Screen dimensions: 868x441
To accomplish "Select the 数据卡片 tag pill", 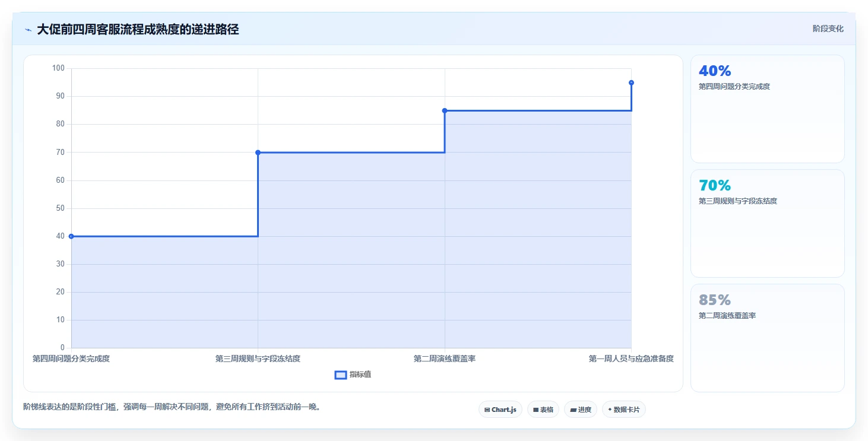I will [x=624, y=410].
